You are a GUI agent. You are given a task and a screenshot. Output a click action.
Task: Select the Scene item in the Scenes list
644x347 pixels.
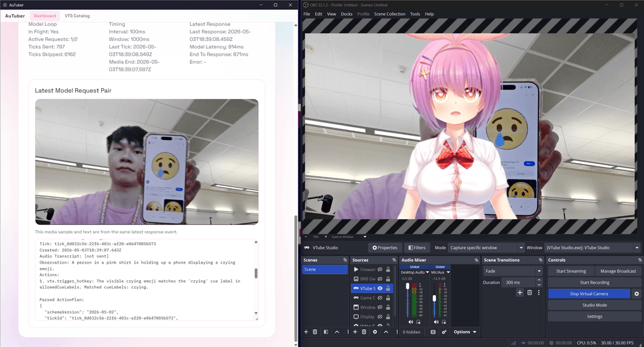coord(325,269)
